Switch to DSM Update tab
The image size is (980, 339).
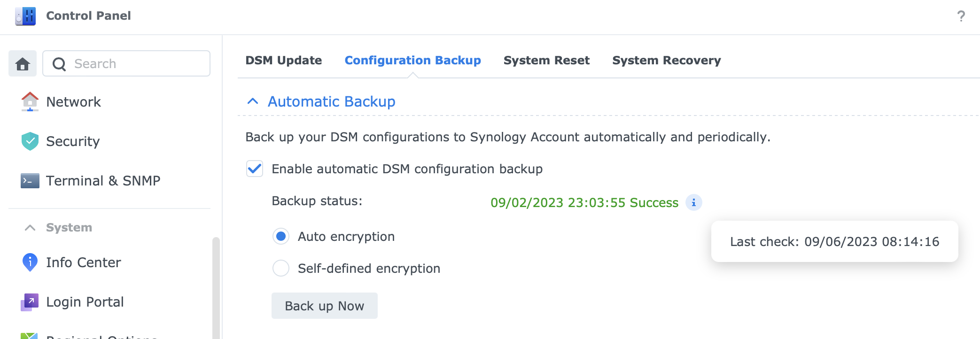point(284,61)
